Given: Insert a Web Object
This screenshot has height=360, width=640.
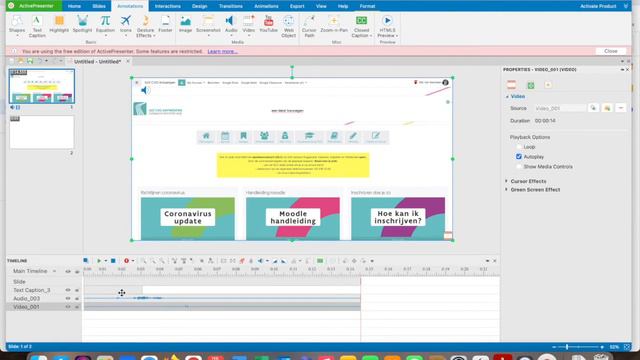Looking at the screenshot, I should 289,27.
